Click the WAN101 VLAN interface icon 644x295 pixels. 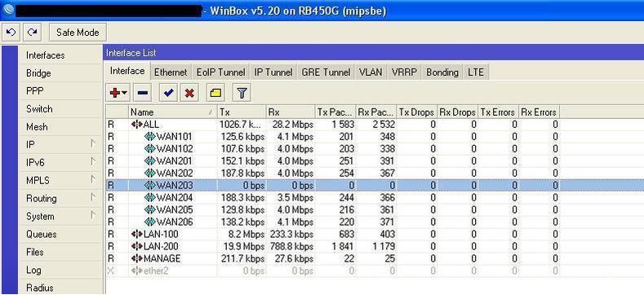click(150, 136)
